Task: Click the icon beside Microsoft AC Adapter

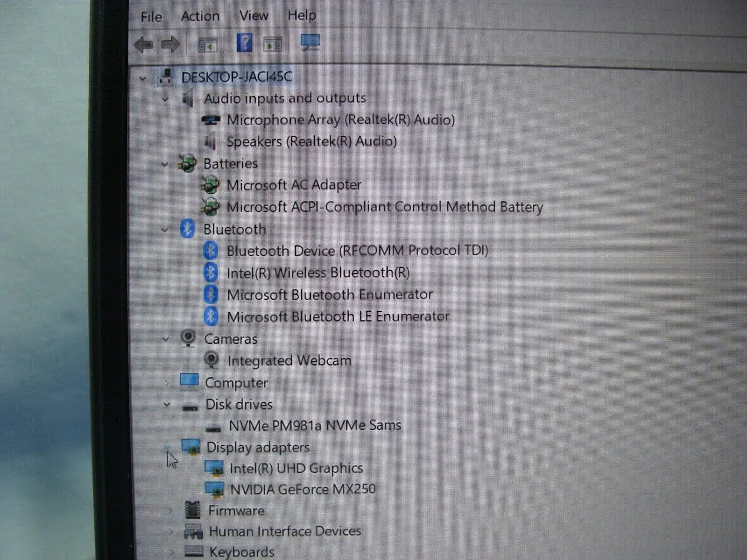Action: click(x=210, y=185)
